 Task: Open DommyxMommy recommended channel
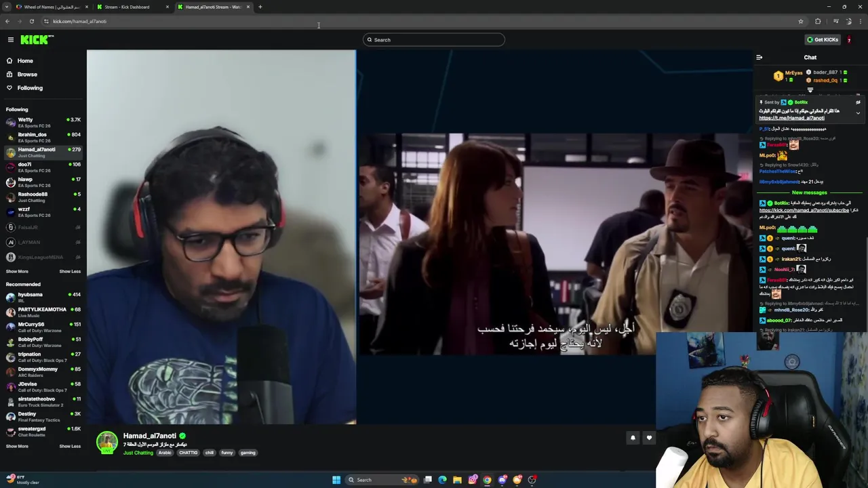tap(42, 372)
